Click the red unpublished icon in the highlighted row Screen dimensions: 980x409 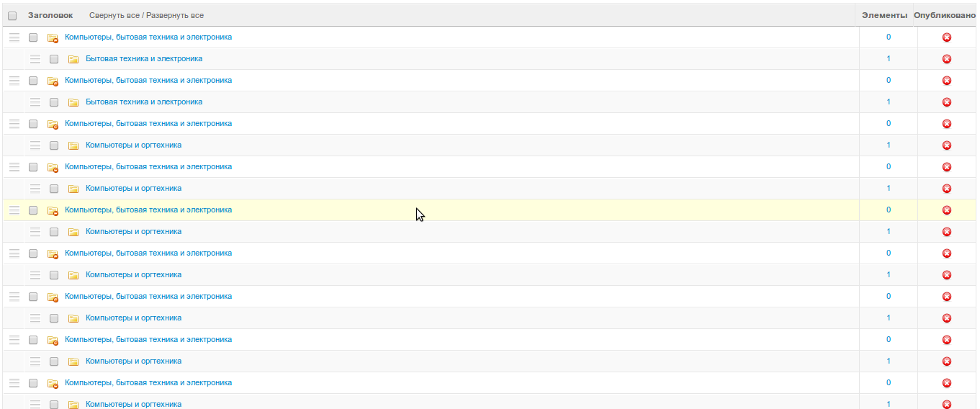click(x=947, y=210)
